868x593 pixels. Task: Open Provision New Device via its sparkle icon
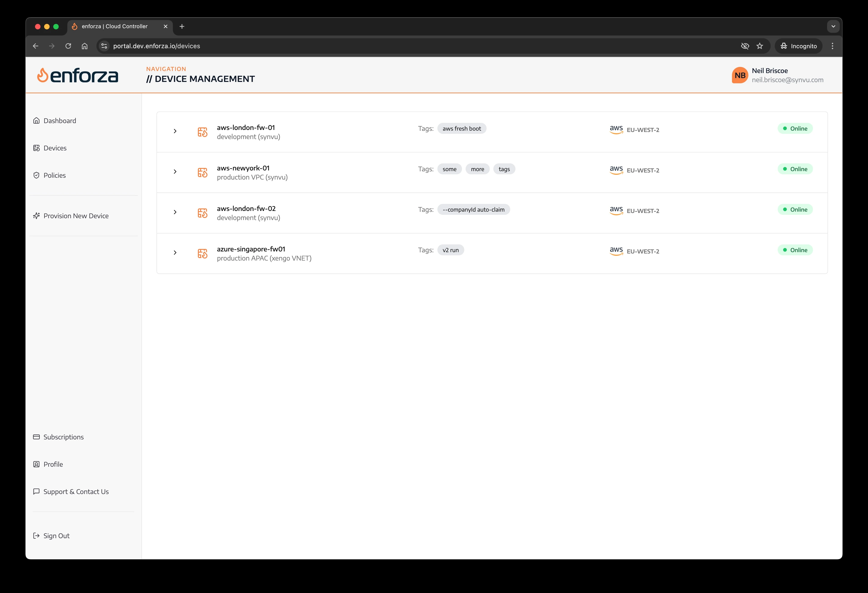coord(36,215)
